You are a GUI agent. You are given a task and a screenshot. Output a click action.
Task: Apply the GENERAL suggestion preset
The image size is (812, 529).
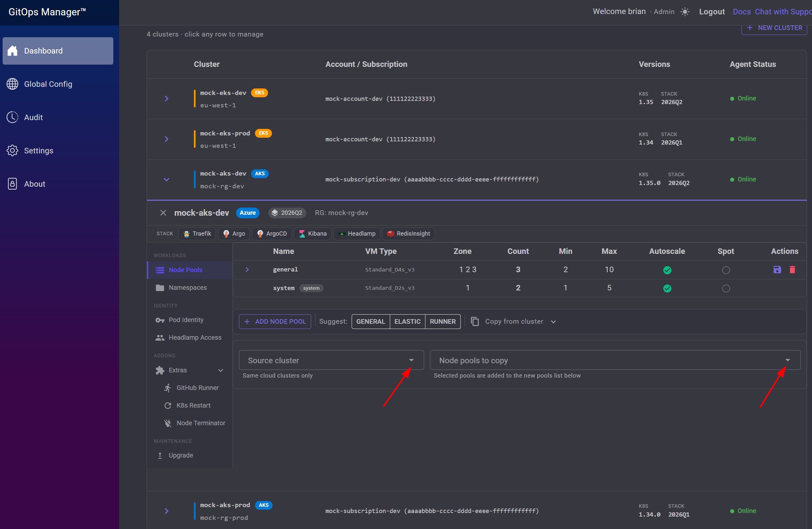pyautogui.click(x=371, y=322)
